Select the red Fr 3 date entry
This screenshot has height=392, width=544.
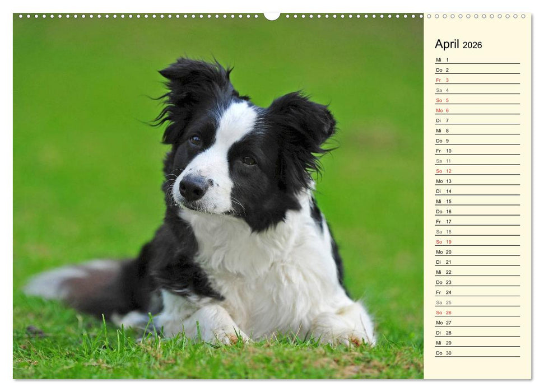point(443,80)
